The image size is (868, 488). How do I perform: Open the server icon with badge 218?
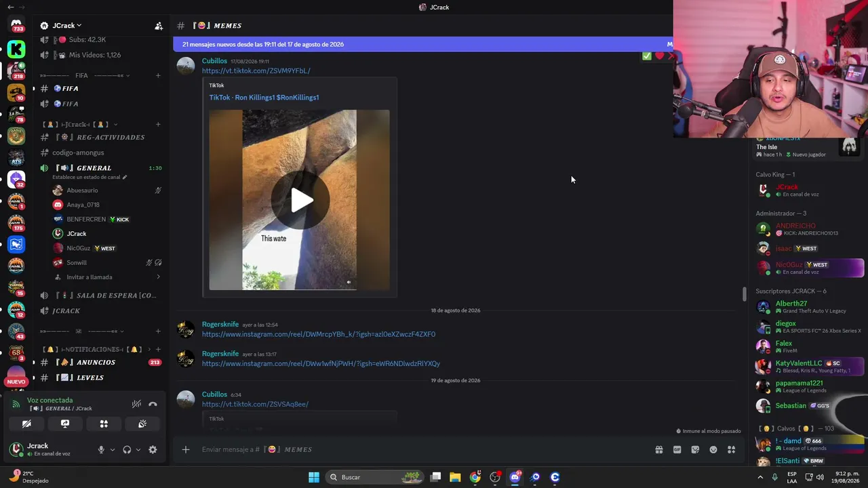coord(16,70)
